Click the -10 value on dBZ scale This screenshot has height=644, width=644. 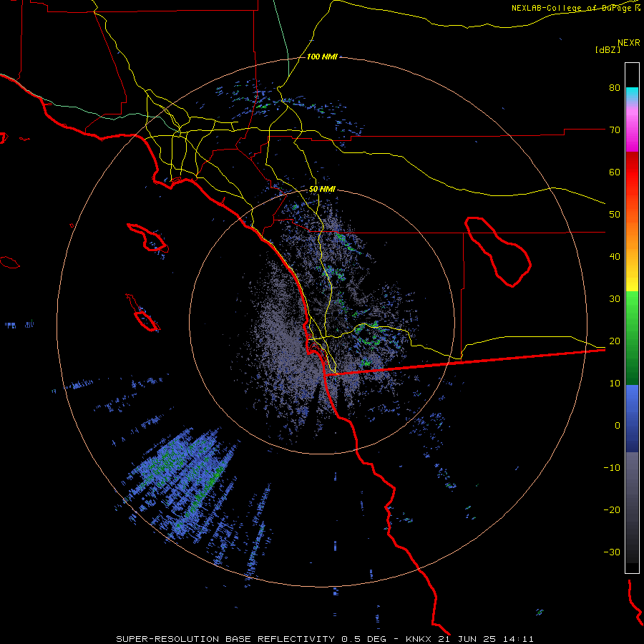pyautogui.click(x=612, y=468)
